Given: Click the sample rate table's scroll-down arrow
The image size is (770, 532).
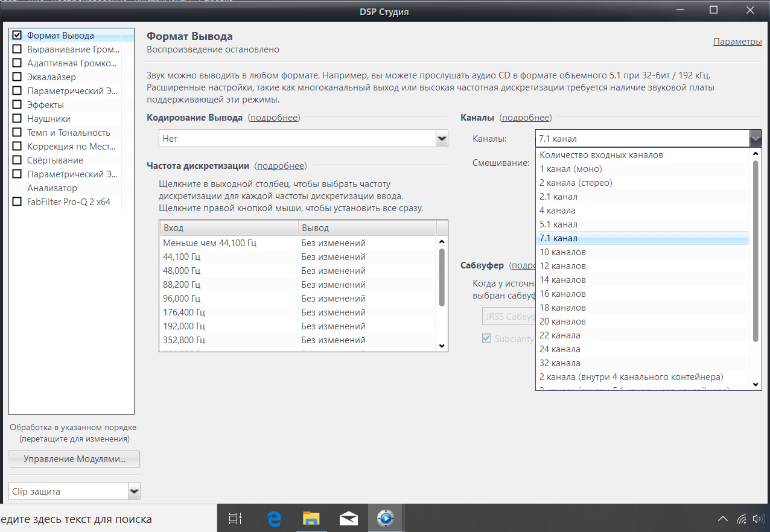Looking at the screenshot, I should pos(442,346).
